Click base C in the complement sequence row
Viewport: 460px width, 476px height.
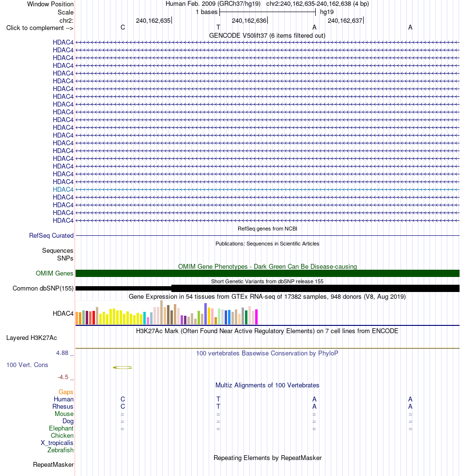123,28
